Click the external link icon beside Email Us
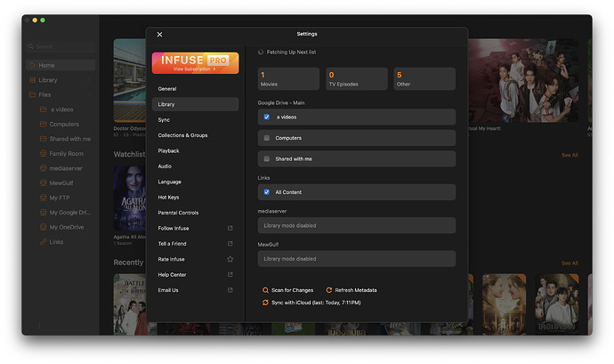 click(230, 290)
